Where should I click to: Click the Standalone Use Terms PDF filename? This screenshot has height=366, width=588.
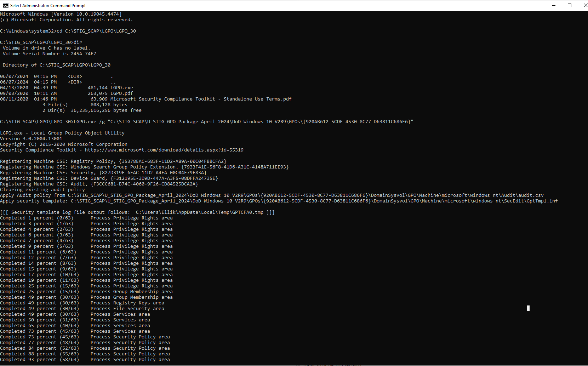(201, 99)
